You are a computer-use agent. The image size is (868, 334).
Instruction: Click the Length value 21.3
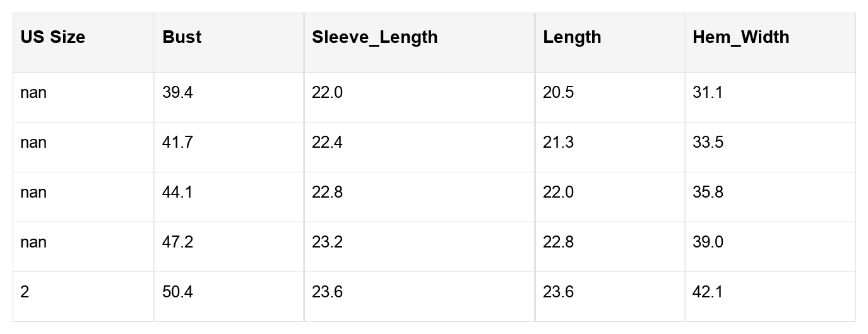[558, 143]
